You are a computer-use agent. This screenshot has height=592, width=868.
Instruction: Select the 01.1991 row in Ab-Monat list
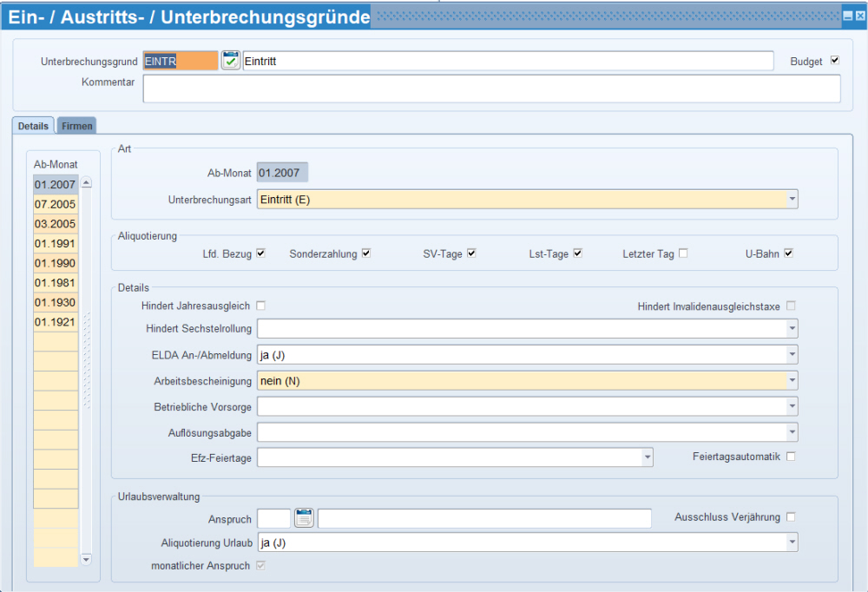(x=56, y=243)
